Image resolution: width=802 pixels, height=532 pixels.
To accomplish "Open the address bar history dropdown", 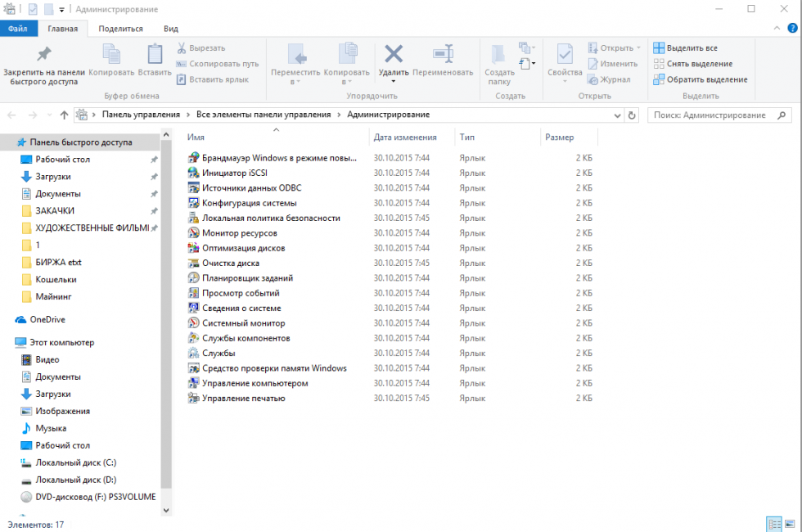I will 617,115.
